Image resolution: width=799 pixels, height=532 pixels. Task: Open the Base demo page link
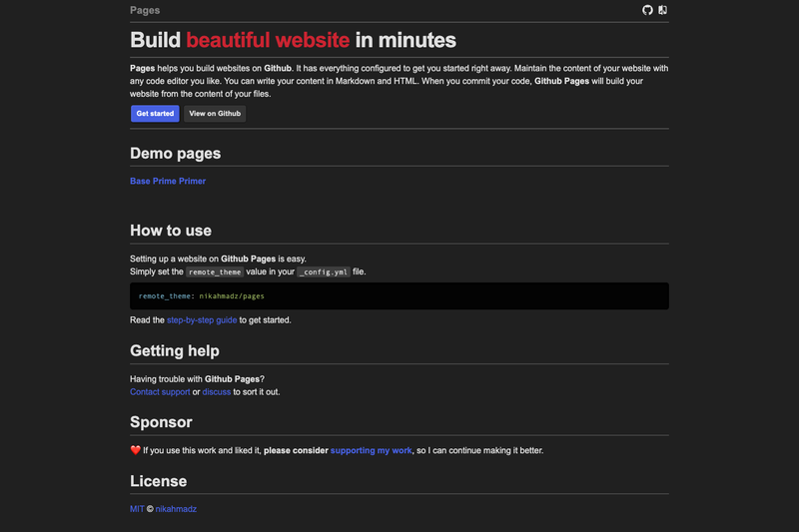(140, 182)
